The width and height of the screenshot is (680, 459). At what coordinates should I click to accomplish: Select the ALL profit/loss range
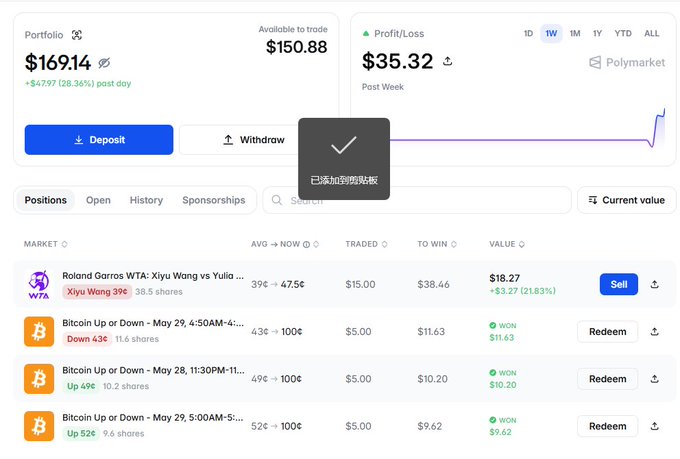(x=651, y=33)
